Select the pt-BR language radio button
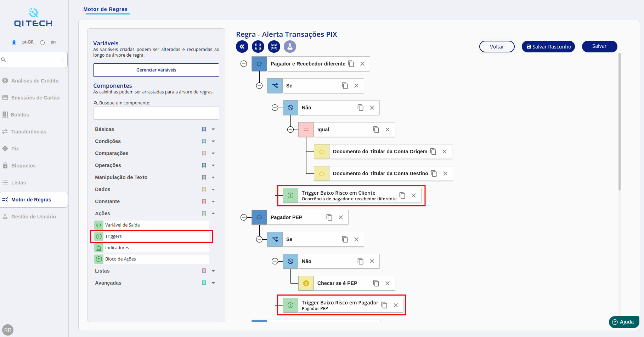This screenshot has height=337, width=644. pyautogui.click(x=14, y=42)
